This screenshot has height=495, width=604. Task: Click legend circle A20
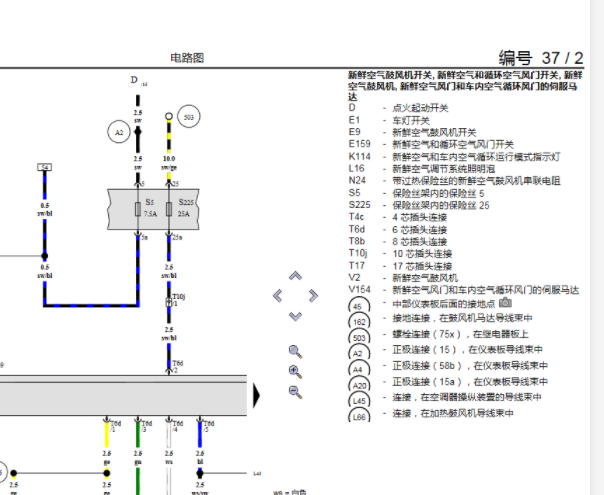(359, 384)
